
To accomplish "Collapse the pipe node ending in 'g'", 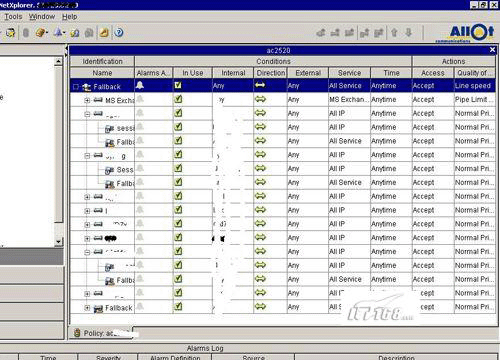I will tap(87, 155).
